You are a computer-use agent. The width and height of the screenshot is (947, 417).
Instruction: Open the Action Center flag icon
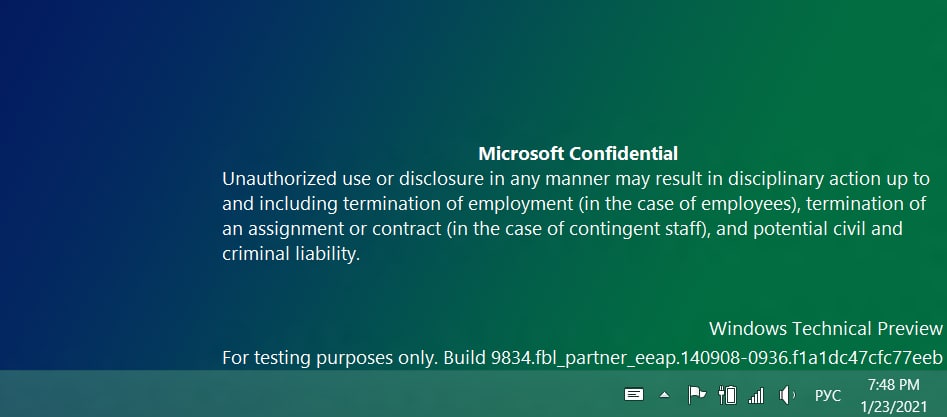pos(697,395)
